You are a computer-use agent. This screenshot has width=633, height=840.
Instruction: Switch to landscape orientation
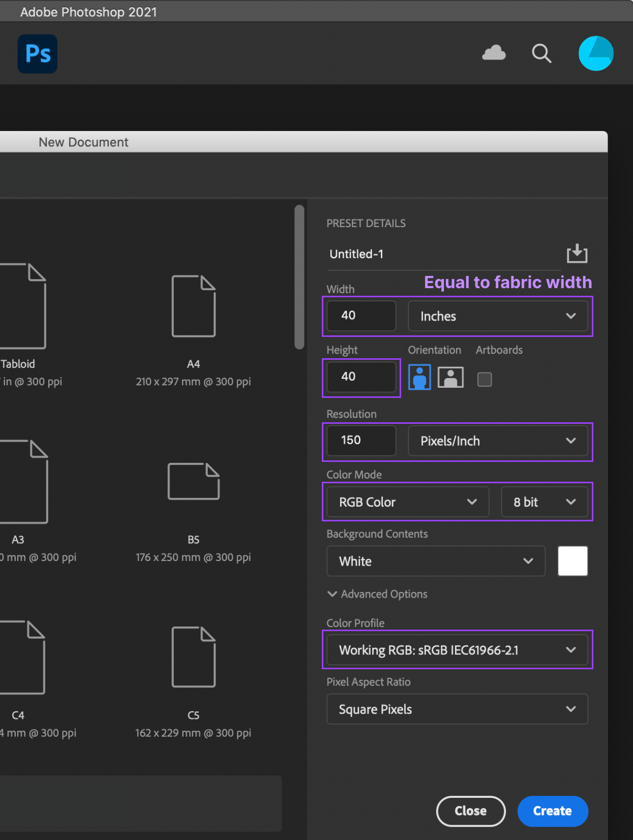point(450,378)
